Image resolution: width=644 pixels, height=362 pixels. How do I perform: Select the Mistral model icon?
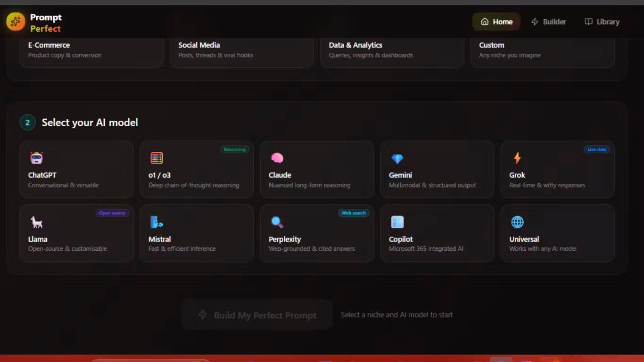click(157, 222)
